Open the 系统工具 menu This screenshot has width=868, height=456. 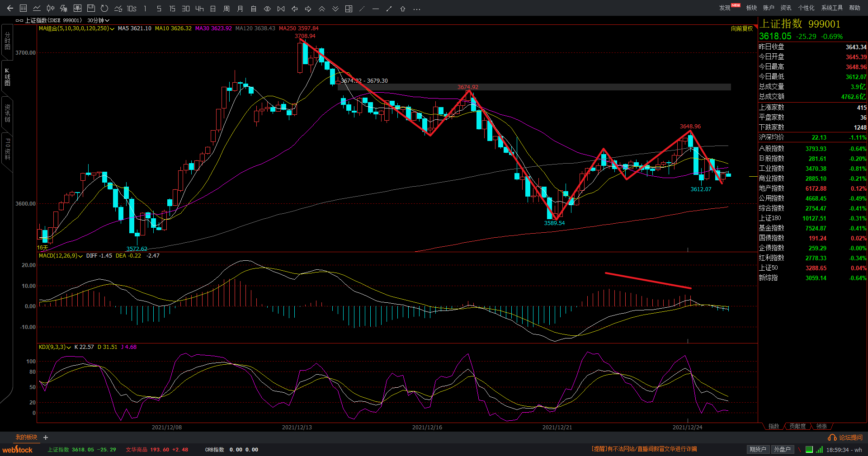(x=832, y=8)
